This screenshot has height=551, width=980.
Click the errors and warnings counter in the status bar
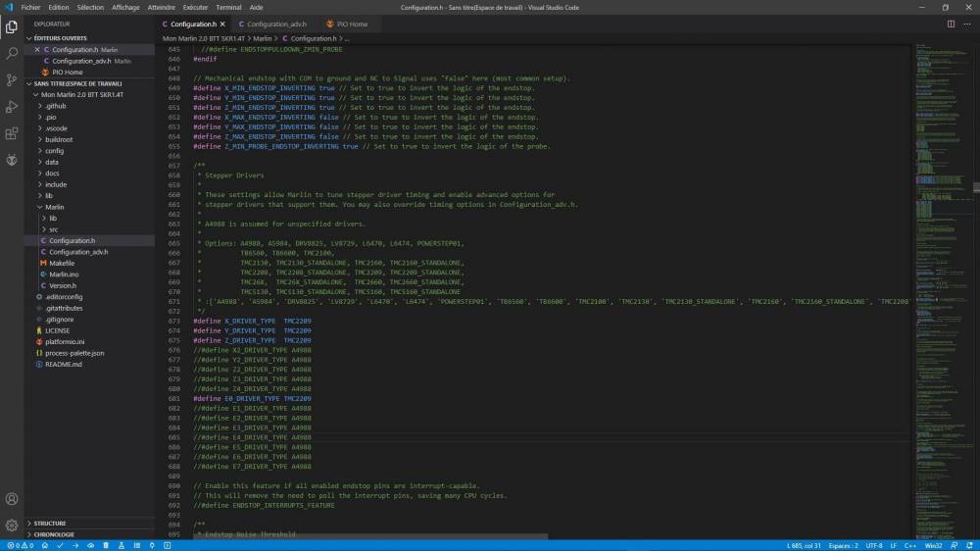click(x=20, y=545)
